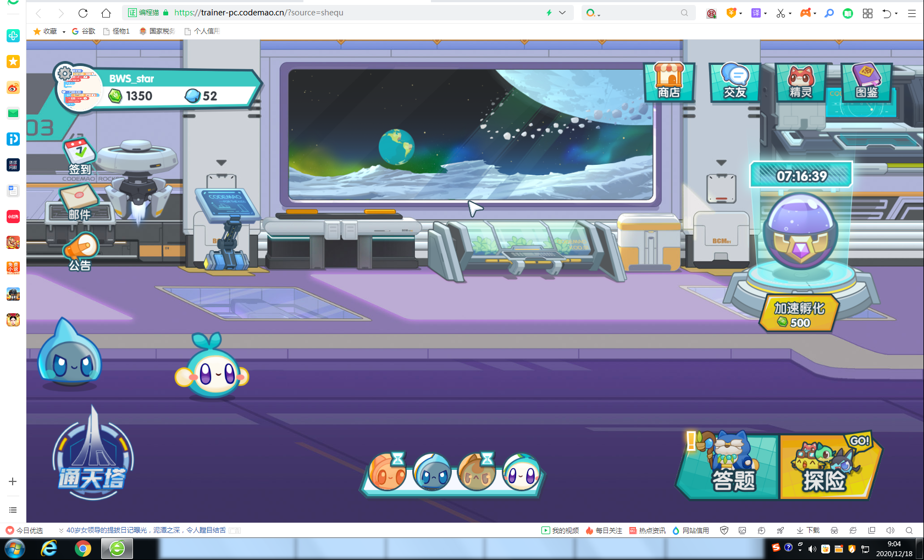Open the sidebar list manager icon
The image size is (924, 560).
pyautogui.click(x=13, y=510)
